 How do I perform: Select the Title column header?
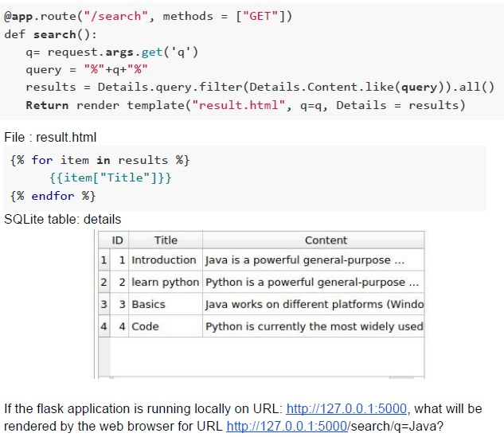pyautogui.click(x=166, y=240)
